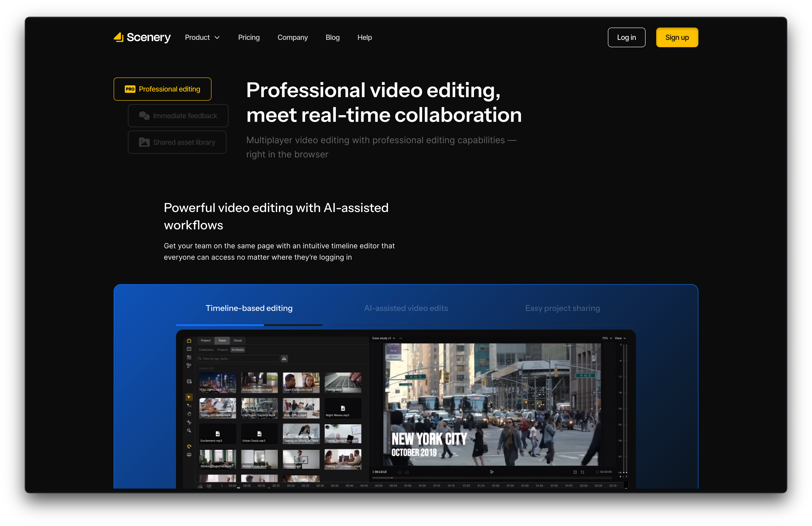
Task: Select the Hand pan tool
Action: click(189, 414)
